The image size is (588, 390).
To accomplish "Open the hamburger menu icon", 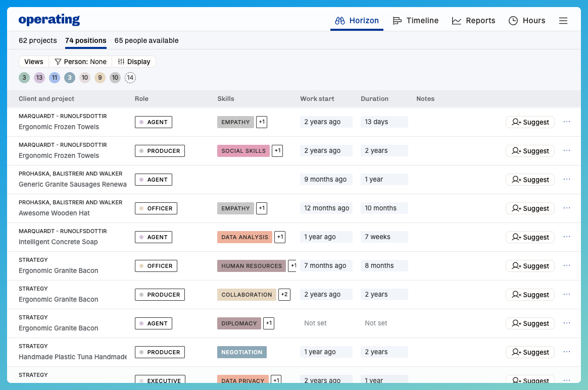I will point(563,21).
